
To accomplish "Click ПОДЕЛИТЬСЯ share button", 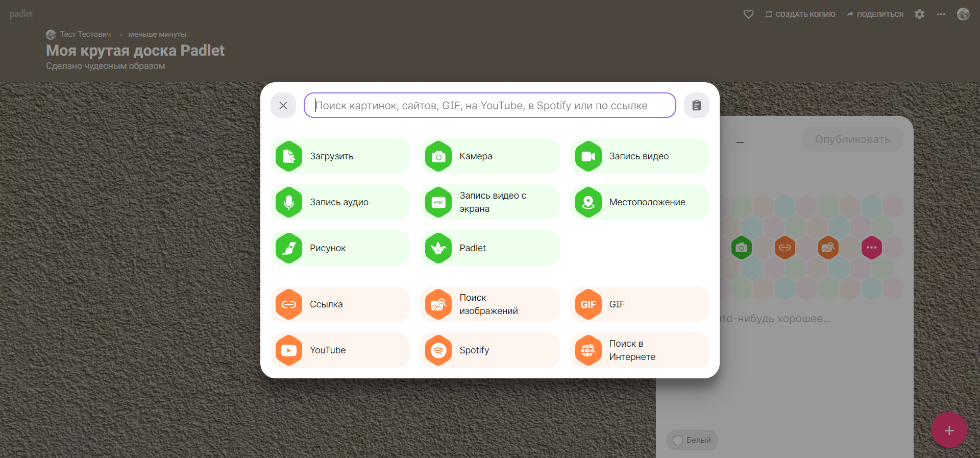I will (x=875, y=14).
